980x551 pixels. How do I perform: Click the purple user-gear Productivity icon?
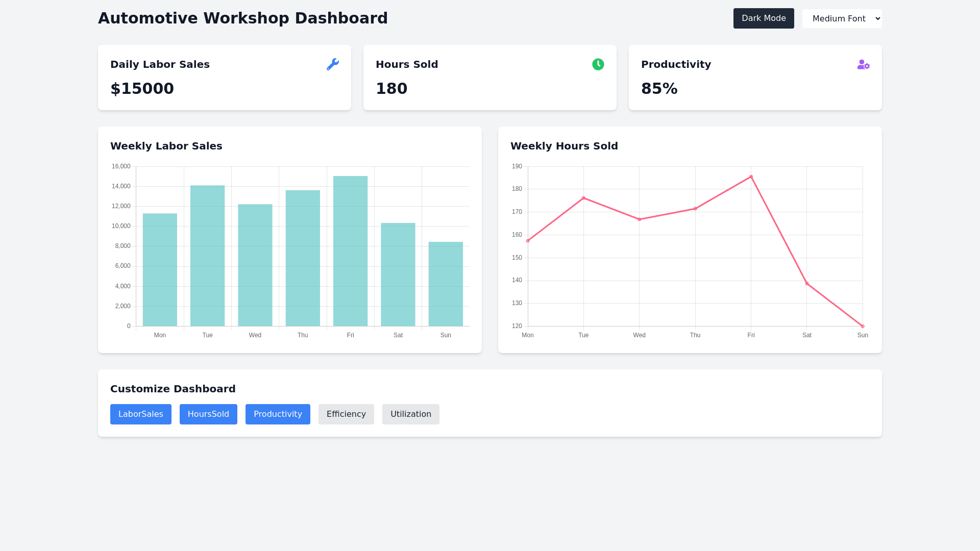click(863, 64)
